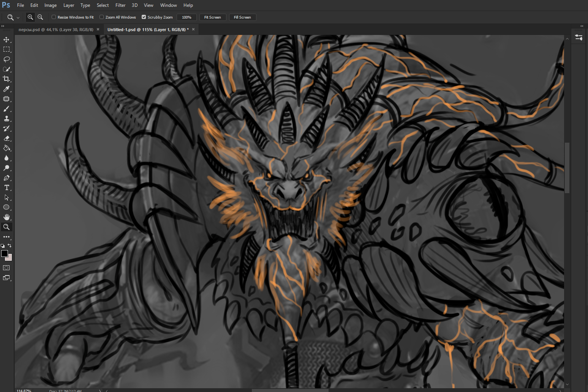
Task: Enable Zoom All Windows checkbox
Action: click(x=102, y=17)
